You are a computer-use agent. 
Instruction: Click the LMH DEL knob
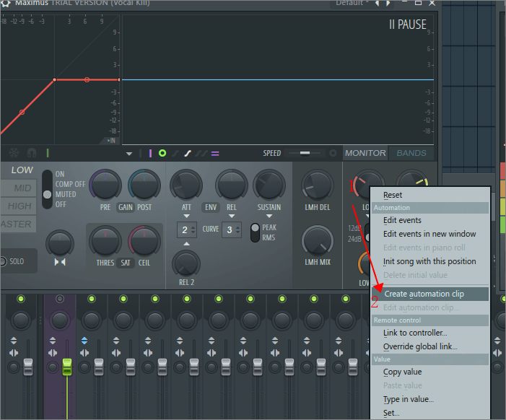tap(317, 185)
